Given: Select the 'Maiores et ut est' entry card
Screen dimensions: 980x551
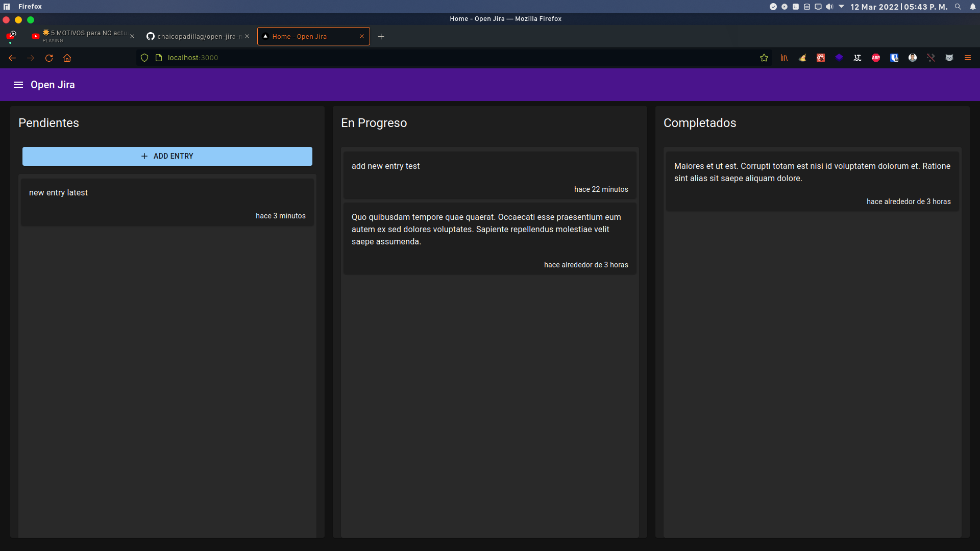Looking at the screenshot, I should [813, 182].
